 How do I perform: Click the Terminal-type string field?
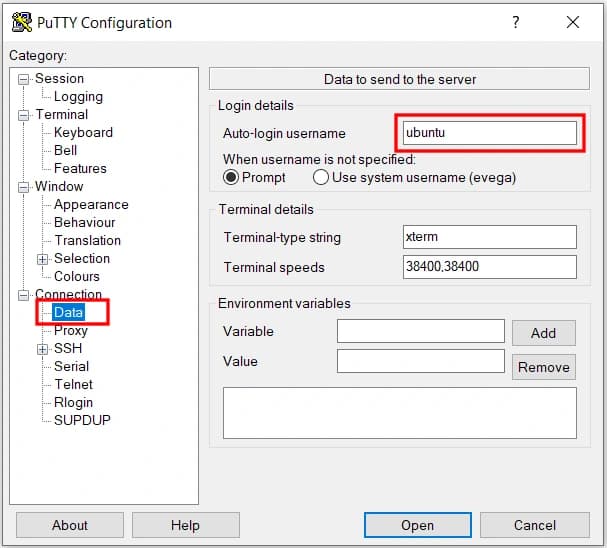coord(490,237)
